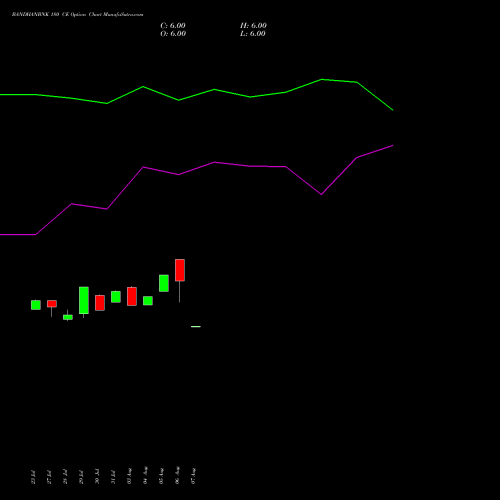Click the red candle at 30 Jul
Viewport: 500px width, 500px height.
point(100,303)
